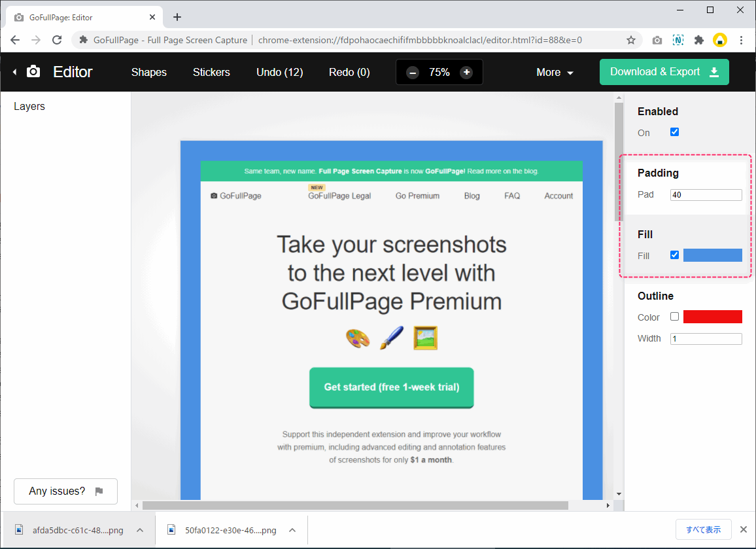Expand the More dropdown menu
The image size is (756, 549).
pyautogui.click(x=555, y=73)
